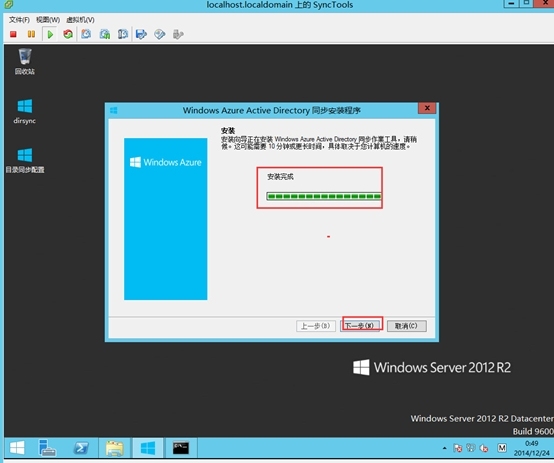This screenshot has height=463, width=554.
Task: Open Server Manager from the taskbar
Action: point(47,448)
